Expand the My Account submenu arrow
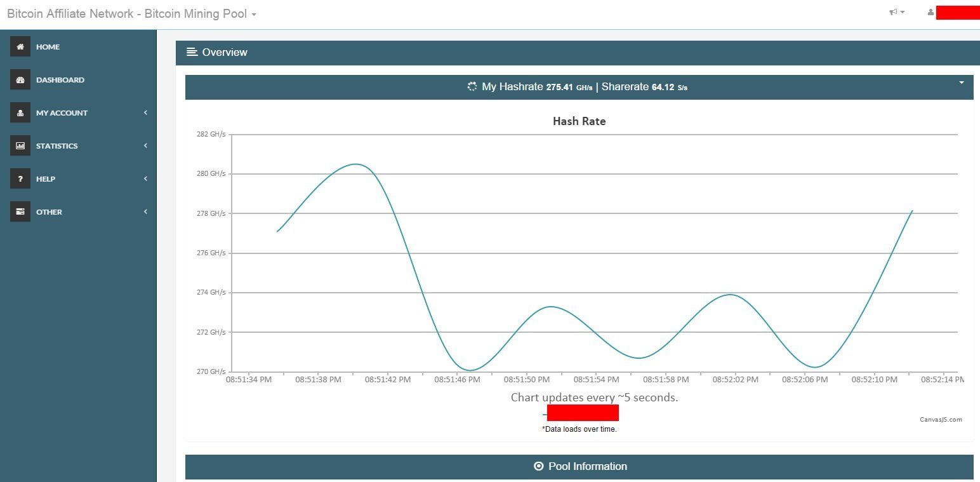Viewport: 980px width, 482px height. click(x=145, y=112)
